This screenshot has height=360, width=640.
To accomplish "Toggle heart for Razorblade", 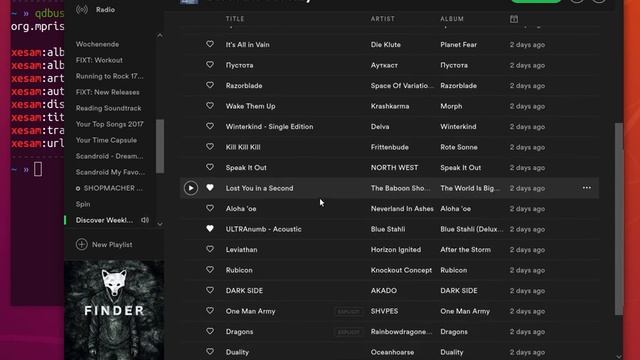I will (210, 85).
